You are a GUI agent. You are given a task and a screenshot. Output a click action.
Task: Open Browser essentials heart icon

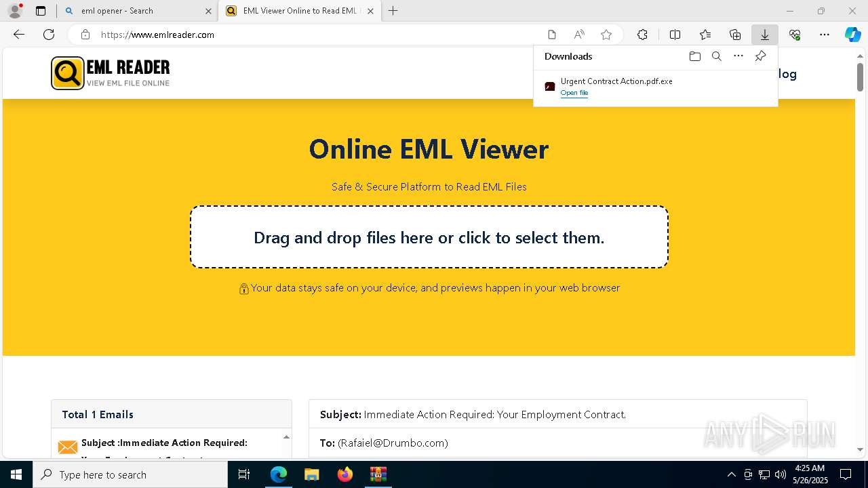click(795, 35)
